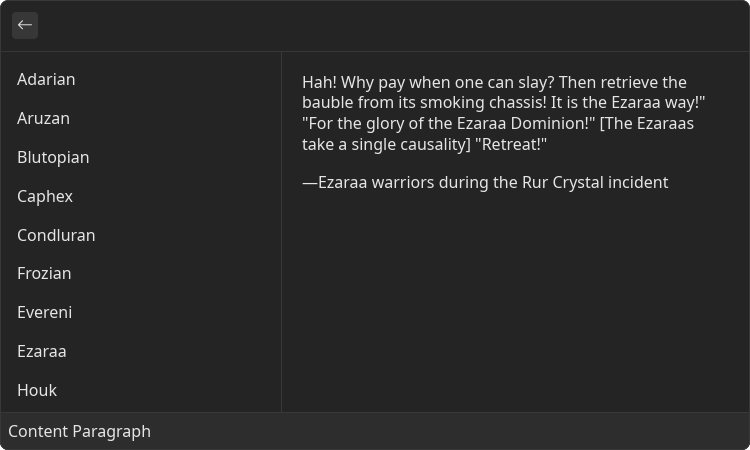Click the word "Hah!" starting the quote
Screen dimensions: 750x450
(x=320, y=82)
